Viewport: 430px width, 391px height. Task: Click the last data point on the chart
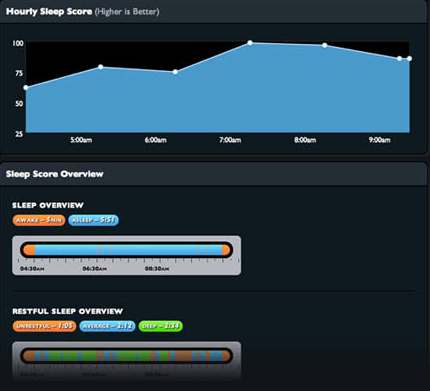(409, 59)
